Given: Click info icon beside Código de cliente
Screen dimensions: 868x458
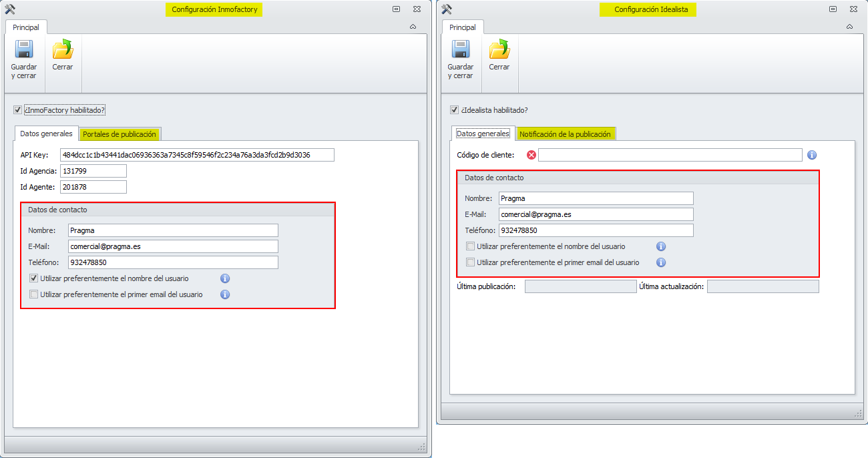Looking at the screenshot, I should pyautogui.click(x=812, y=155).
